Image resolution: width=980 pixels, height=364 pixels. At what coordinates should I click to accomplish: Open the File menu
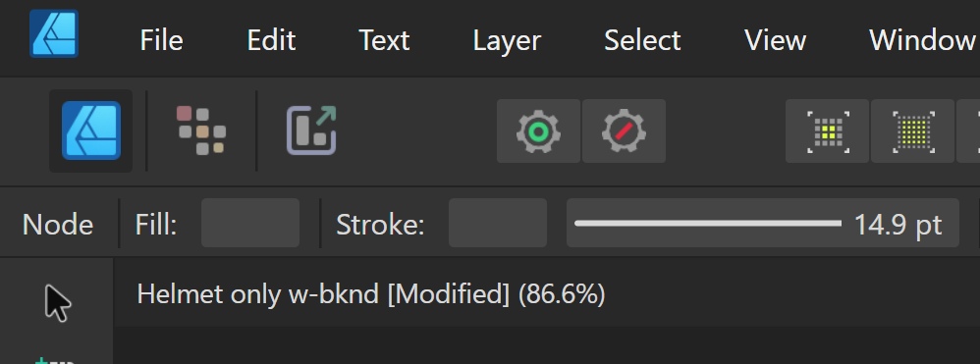pos(161,40)
